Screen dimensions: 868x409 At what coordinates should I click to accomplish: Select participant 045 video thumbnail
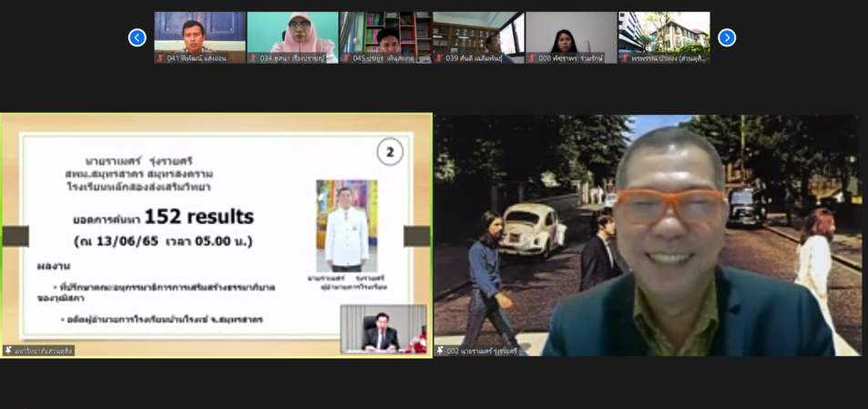click(x=386, y=37)
